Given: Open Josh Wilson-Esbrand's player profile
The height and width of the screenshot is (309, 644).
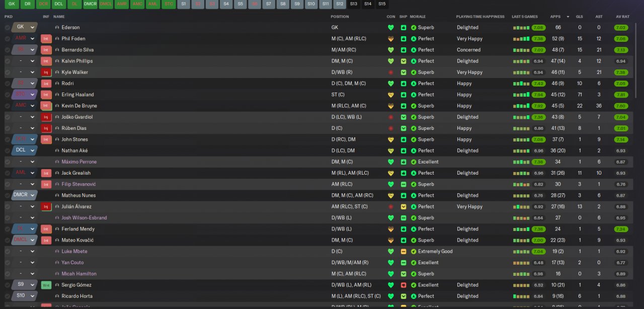Looking at the screenshot, I should pyautogui.click(x=84, y=218).
